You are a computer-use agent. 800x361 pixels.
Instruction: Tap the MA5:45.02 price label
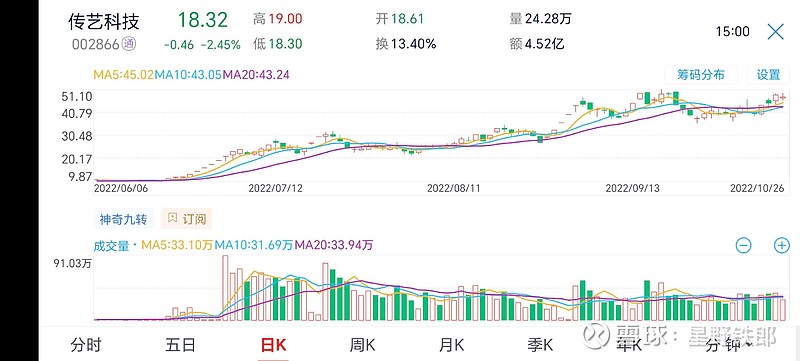click(x=123, y=74)
